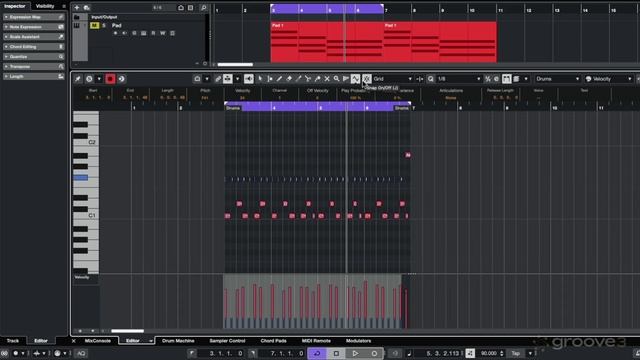Select the Zoom magnifier tool
The width and height of the screenshot is (640, 360).
pos(336,79)
